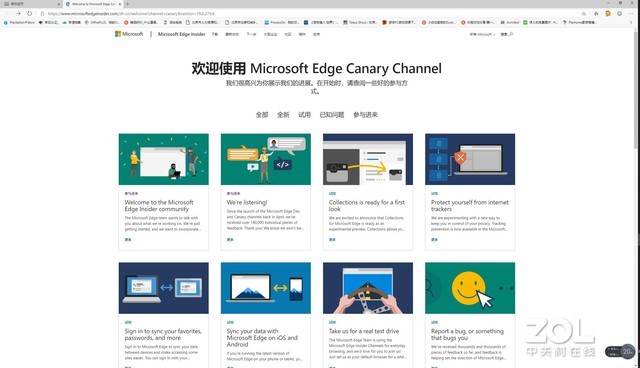
Task: Click the yellow extension icon in toolbar
Action: tap(608, 13)
